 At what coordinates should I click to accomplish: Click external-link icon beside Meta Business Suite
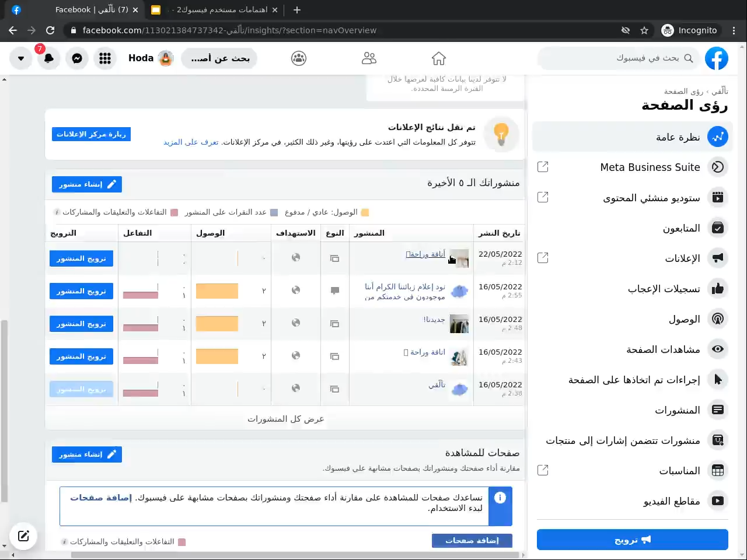coord(543,167)
